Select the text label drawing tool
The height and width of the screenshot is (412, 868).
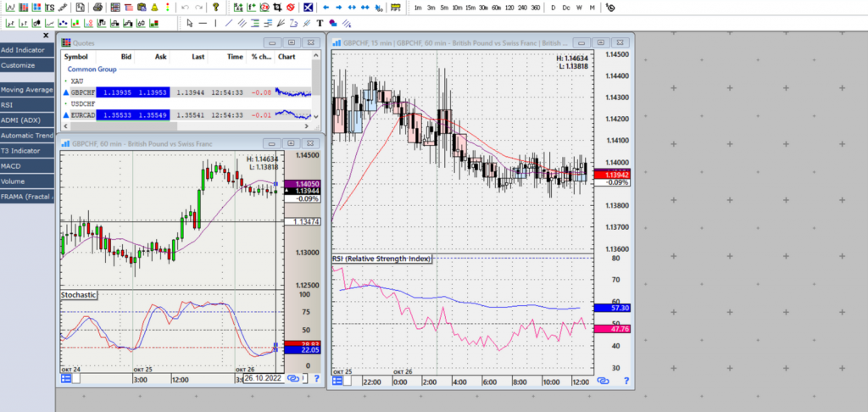(x=319, y=23)
